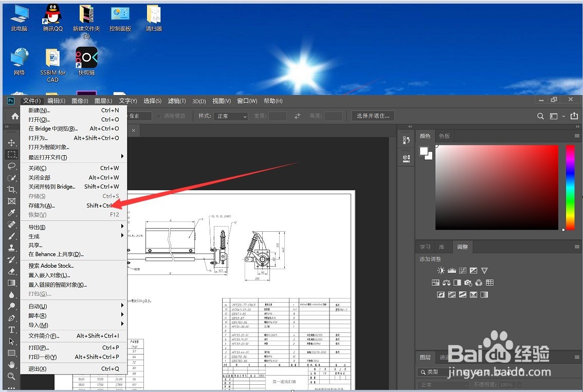Screen dimensions: 583x392
Task: Open the Properties panel icon in dock
Action: pos(406,158)
